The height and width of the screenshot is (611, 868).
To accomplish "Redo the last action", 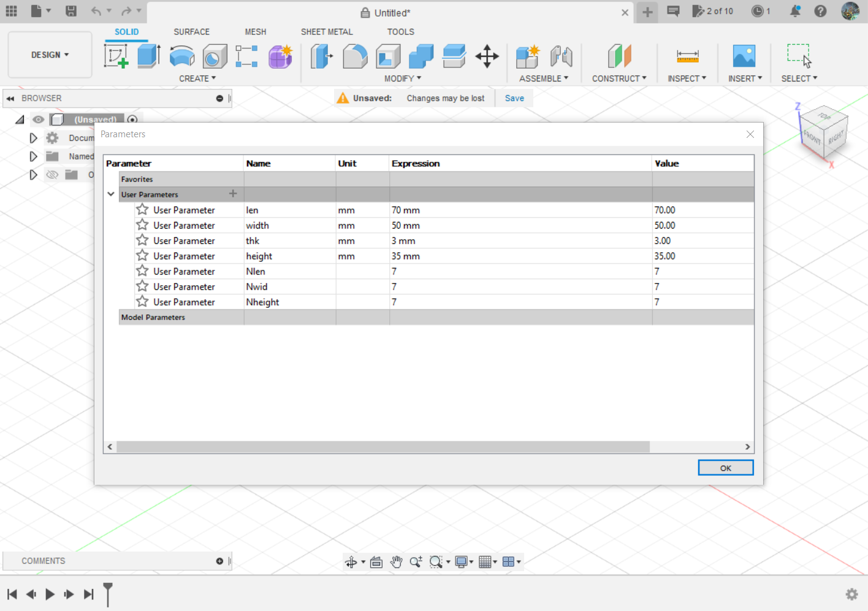I will coord(126,11).
